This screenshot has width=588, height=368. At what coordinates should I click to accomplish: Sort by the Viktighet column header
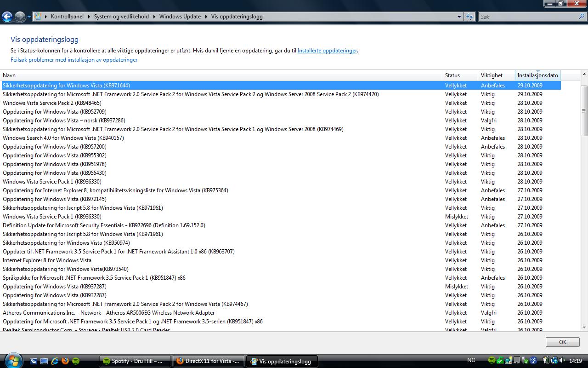click(497, 75)
